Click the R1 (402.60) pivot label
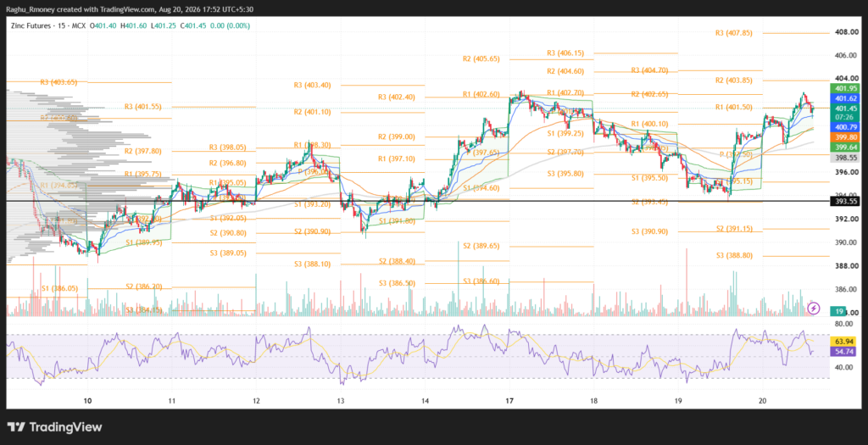 point(481,94)
